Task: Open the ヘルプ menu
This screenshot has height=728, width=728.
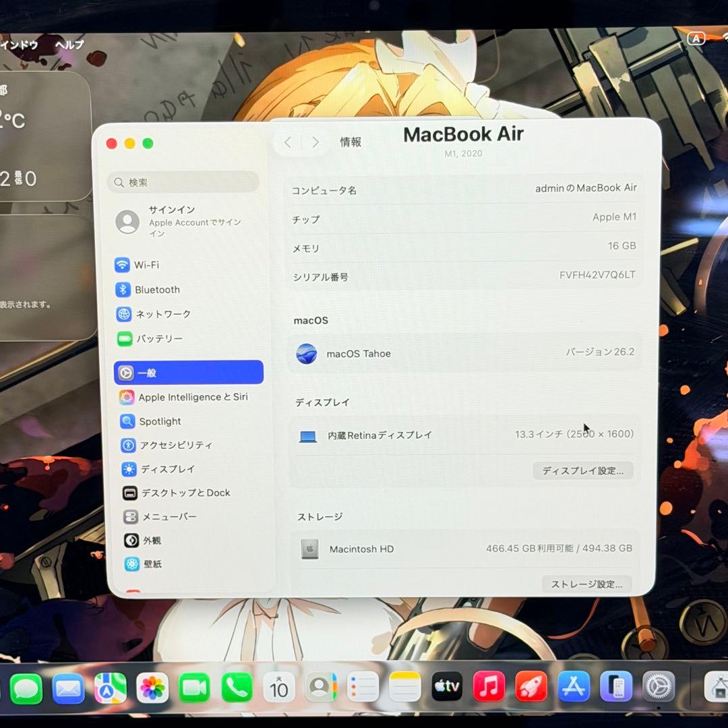Action: click(x=69, y=44)
